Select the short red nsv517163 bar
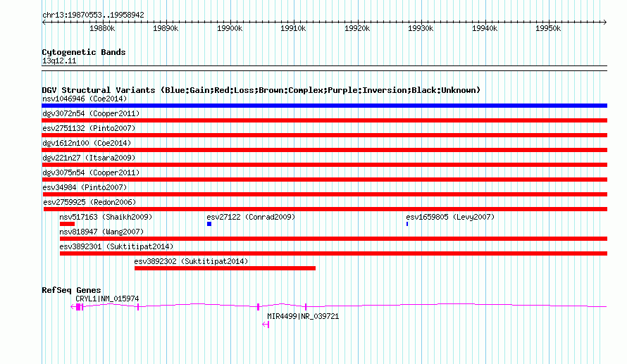Image resolution: width=627 pixels, height=364 pixels. 67,224
